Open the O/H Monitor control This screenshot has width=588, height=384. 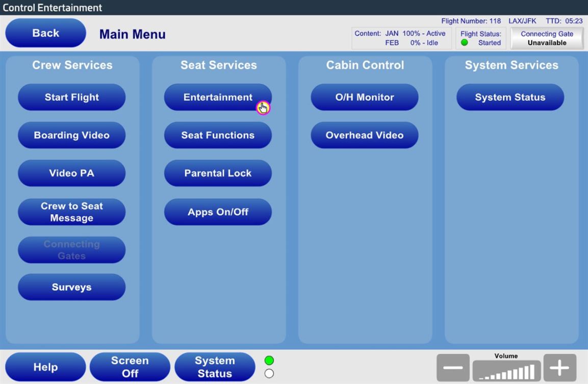pyautogui.click(x=364, y=97)
